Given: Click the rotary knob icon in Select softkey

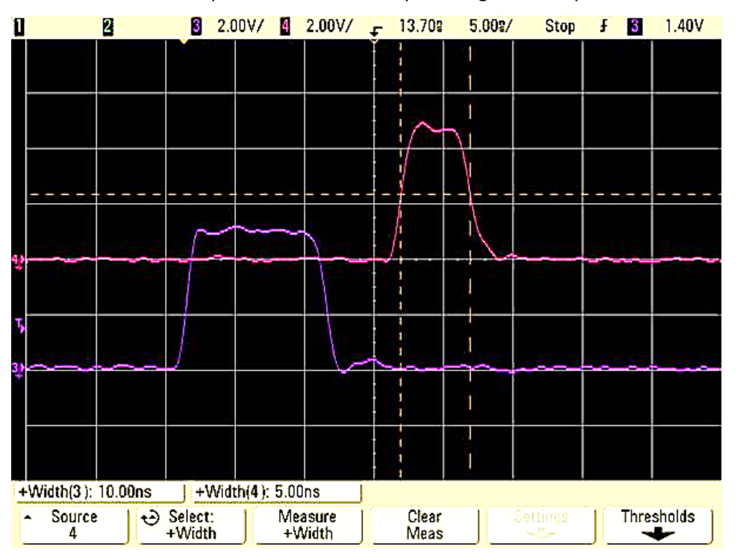Looking at the screenshot, I should pos(151,518).
